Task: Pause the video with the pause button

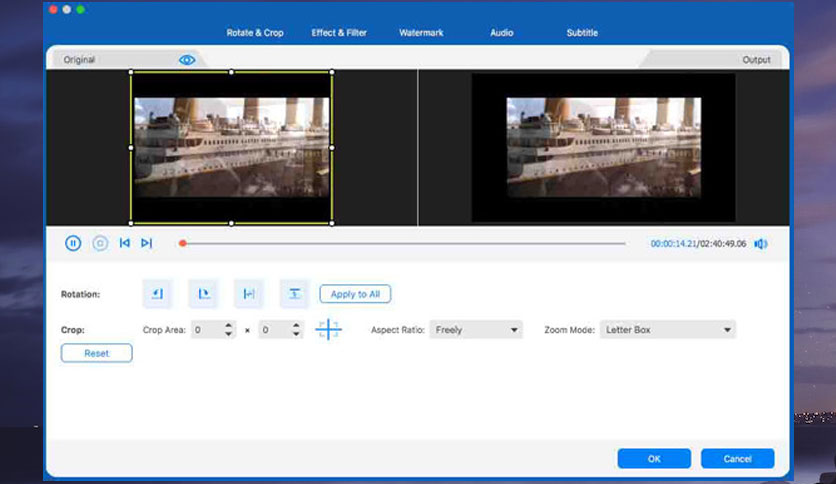Action: click(x=73, y=244)
